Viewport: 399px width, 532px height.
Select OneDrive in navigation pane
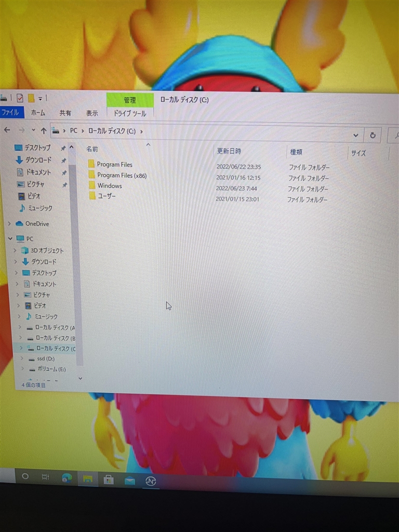(33, 223)
